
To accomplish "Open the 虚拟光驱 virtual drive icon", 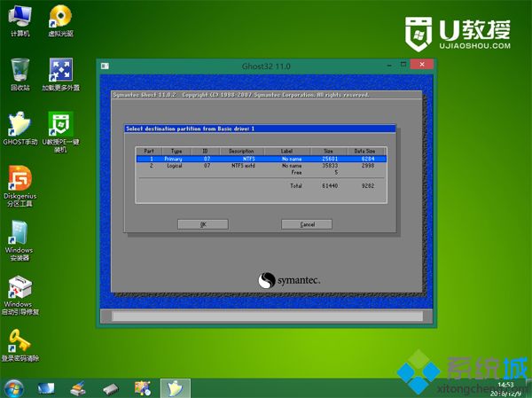I will (60, 20).
